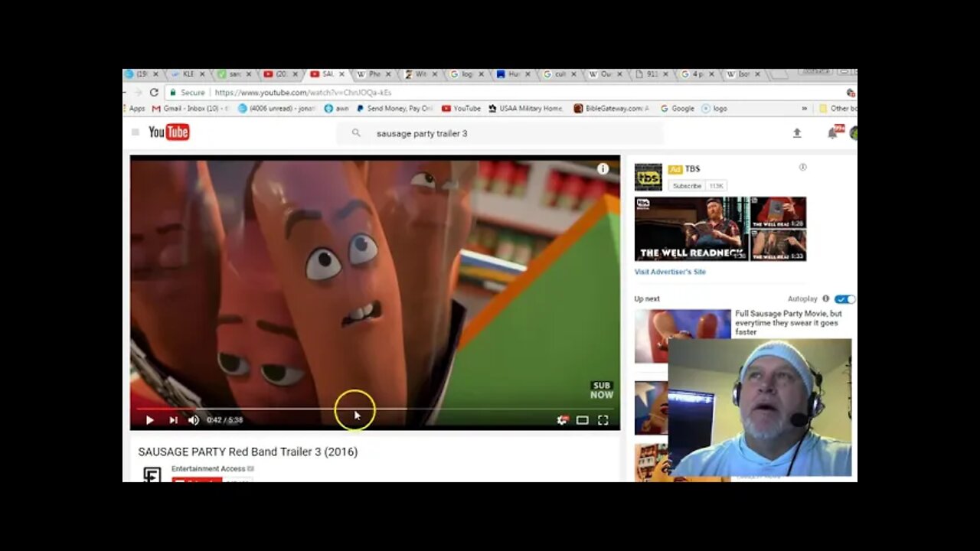Click Visit Advertiser's Site link
980x551 pixels.
point(670,272)
